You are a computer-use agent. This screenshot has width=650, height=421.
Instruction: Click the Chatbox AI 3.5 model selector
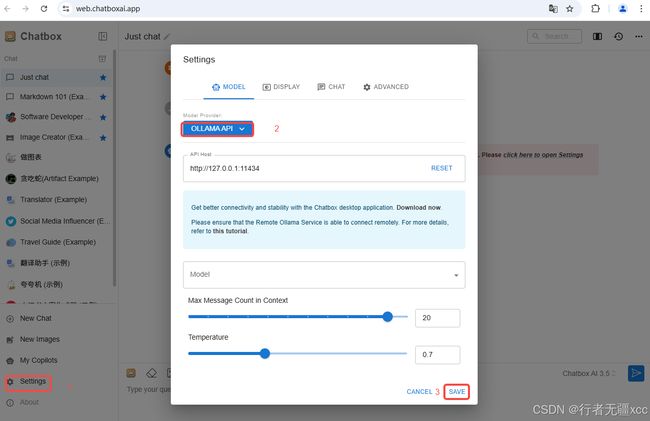pos(589,373)
